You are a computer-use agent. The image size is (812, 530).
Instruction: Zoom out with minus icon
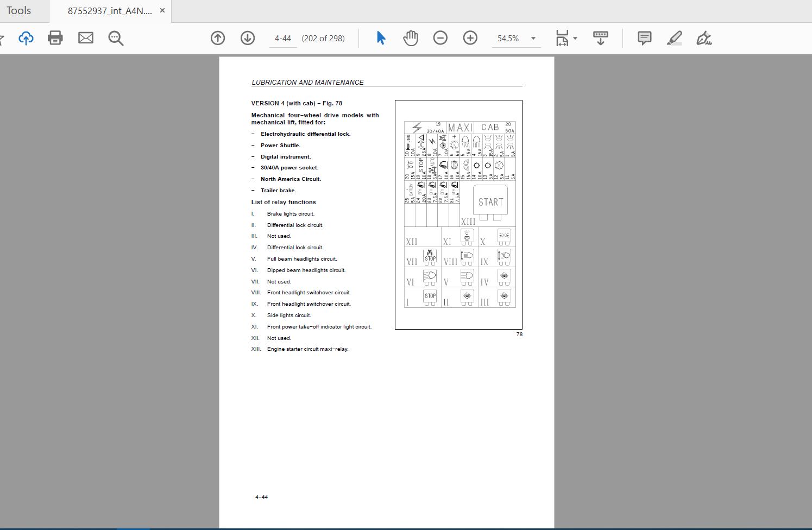point(440,38)
